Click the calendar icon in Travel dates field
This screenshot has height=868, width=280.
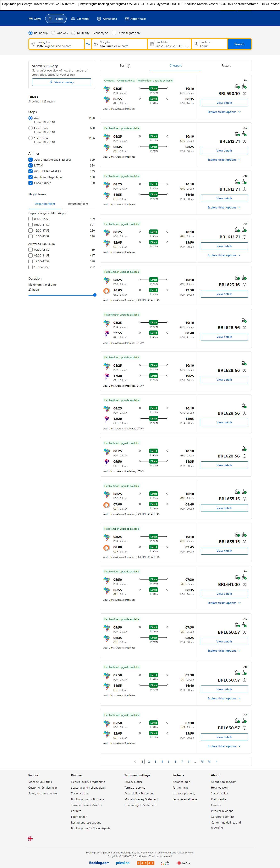152,44
